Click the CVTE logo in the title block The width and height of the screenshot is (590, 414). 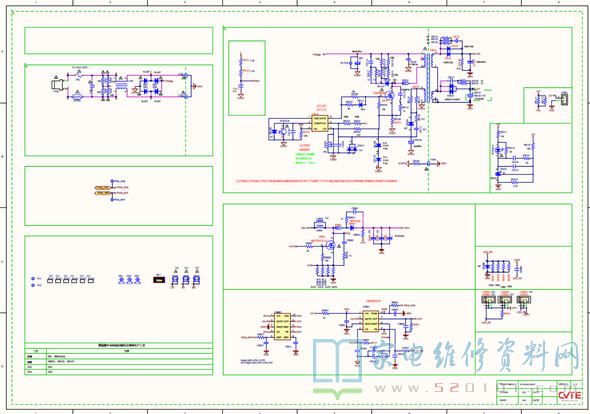click(569, 396)
